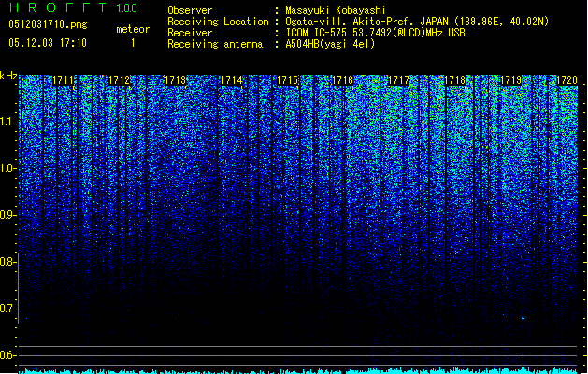This screenshot has height=374, width=588.
Task: Click the 0.7 kHz frequency label
Action: 8,309
